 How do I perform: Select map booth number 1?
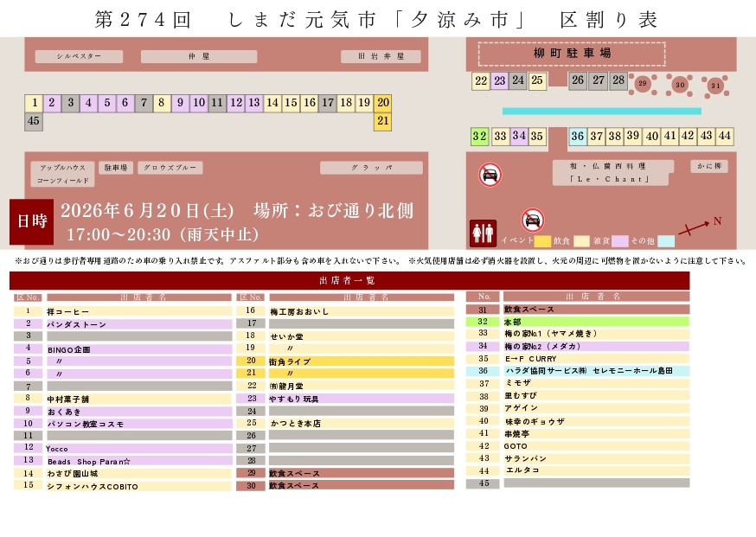[34, 103]
